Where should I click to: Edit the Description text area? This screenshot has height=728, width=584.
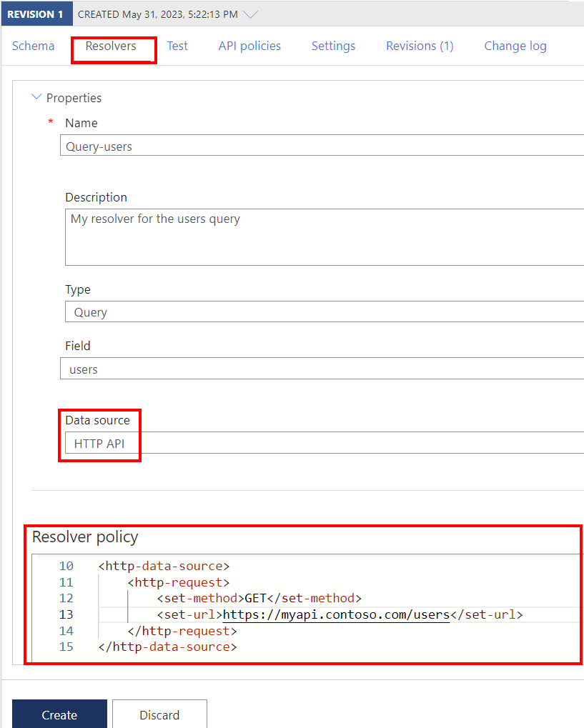(x=325, y=236)
